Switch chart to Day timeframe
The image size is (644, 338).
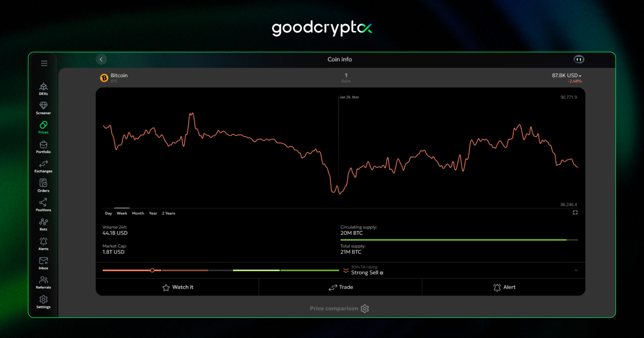coord(108,213)
